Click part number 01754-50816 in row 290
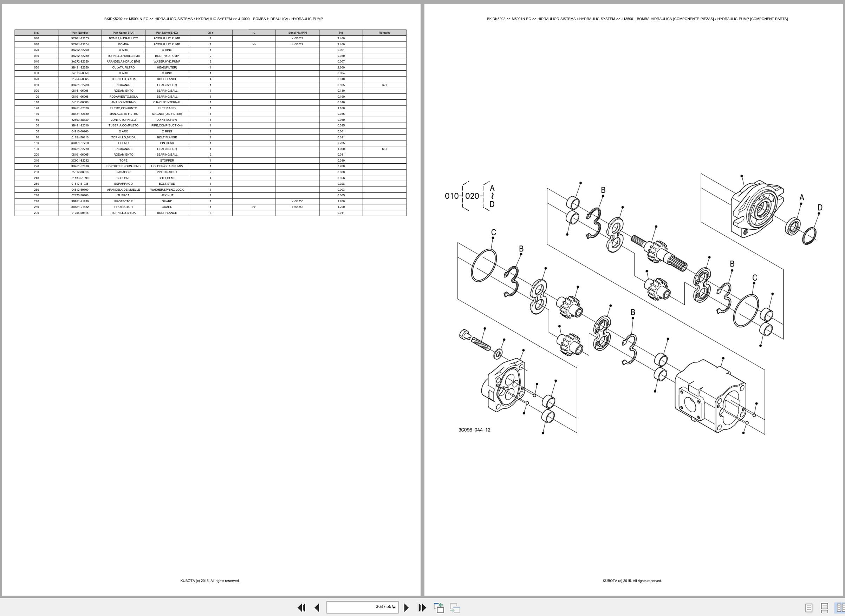Viewport: 845px width, 616px height. (80, 213)
